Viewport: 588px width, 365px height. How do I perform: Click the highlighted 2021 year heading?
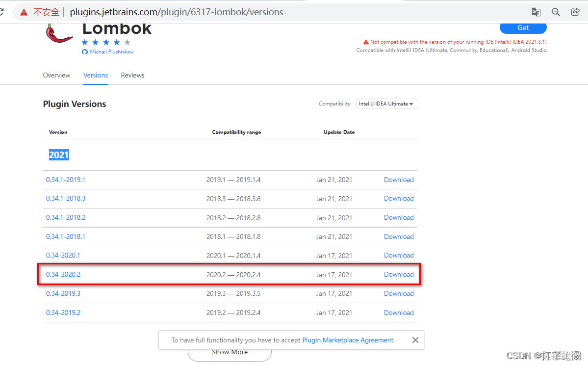point(59,155)
